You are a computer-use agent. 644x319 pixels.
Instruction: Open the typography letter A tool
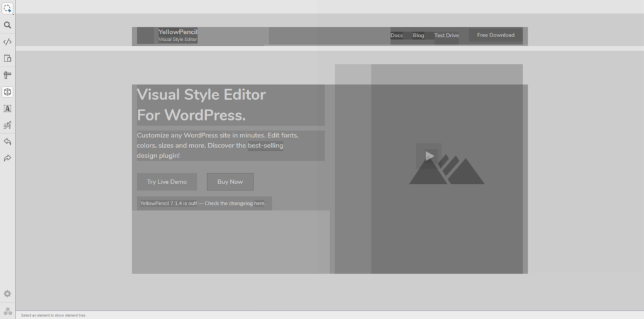click(8, 109)
